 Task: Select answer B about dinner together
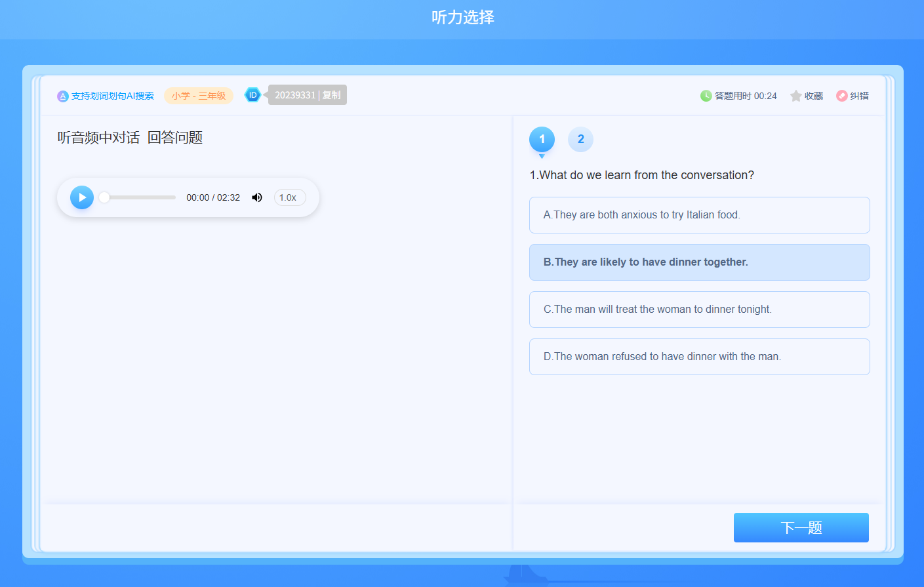point(699,262)
